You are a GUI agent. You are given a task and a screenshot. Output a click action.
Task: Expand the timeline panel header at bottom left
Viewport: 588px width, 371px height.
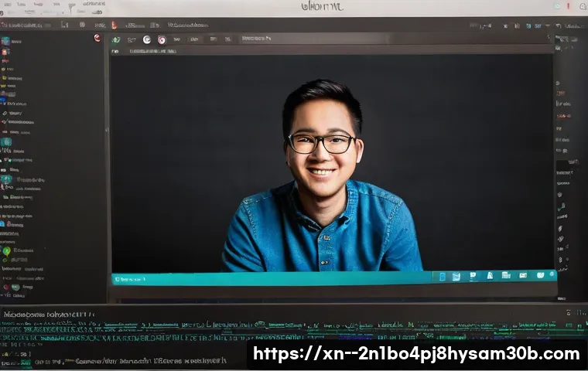coord(46,315)
